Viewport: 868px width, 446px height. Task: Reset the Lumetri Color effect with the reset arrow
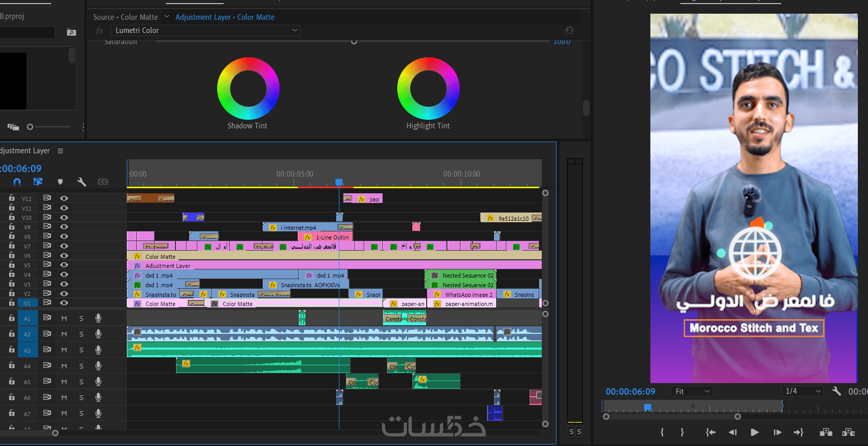point(569,30)
